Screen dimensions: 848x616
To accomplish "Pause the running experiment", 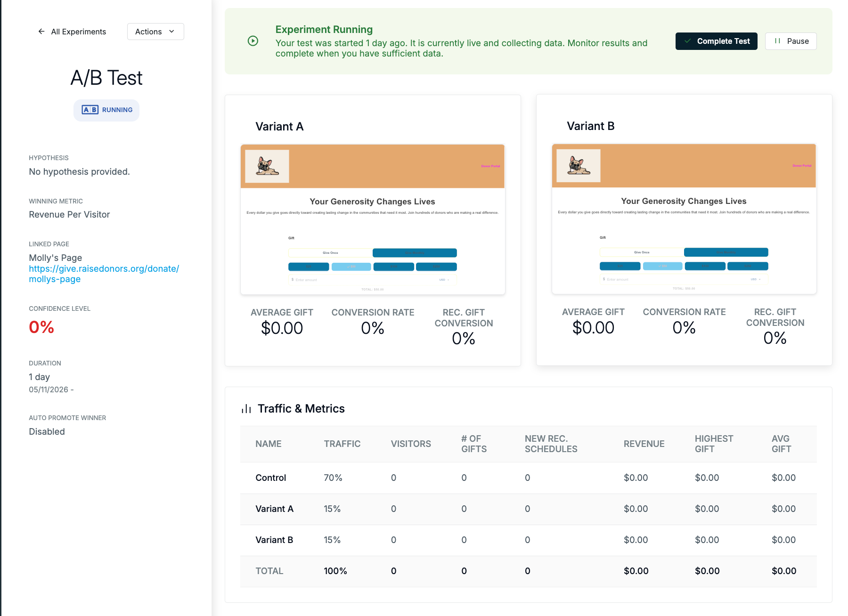I will (x=791, y=41).
